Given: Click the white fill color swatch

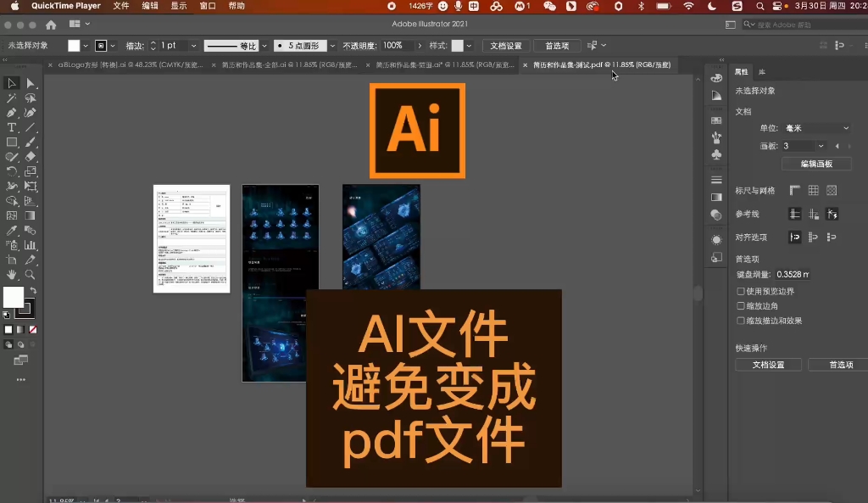Looking at the screenshot, I should [x=12, y=299].
